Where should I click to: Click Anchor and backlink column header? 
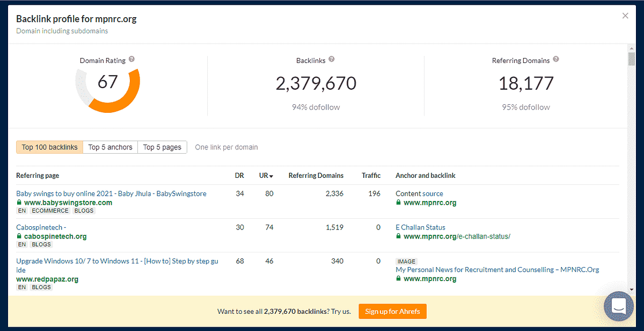tap(426, 176)
